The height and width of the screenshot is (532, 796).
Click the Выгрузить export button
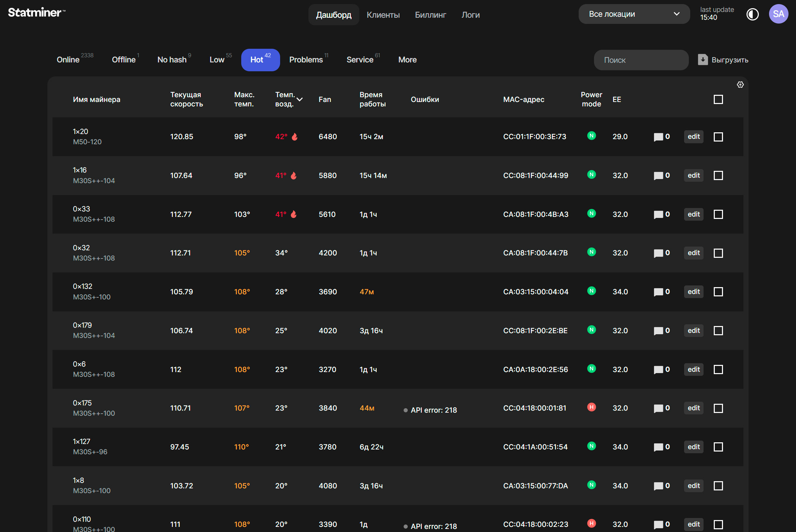point(723,60)
